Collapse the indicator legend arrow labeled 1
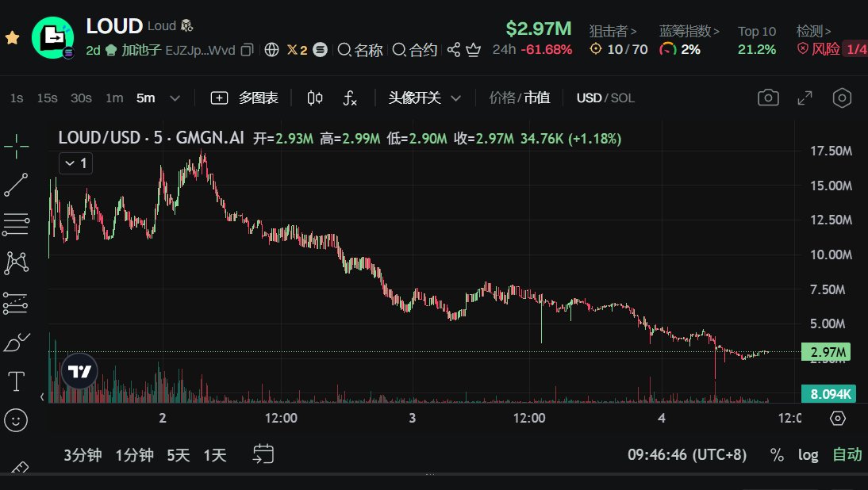 tap(76, 163)
